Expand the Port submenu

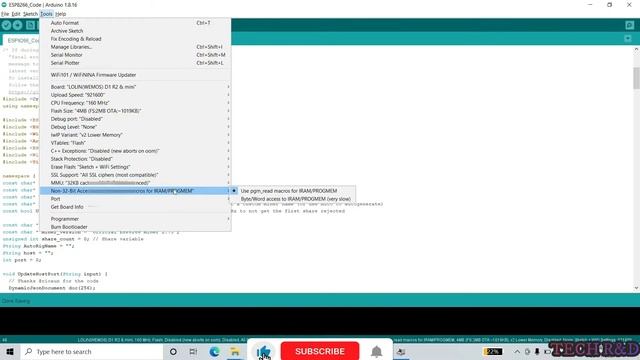(136, 199)
